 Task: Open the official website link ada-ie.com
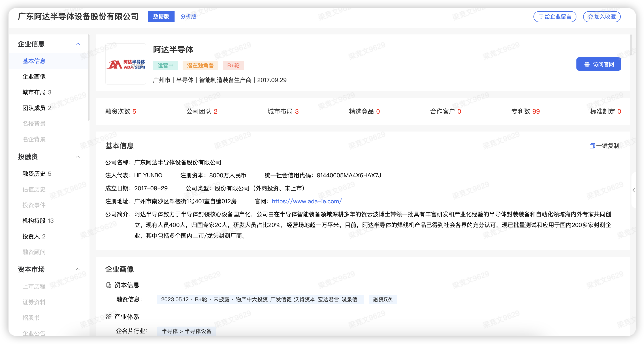307,201
